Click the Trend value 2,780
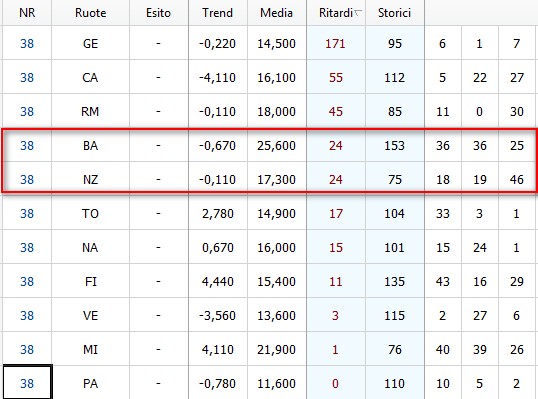The width and height of the screenshot is (538, 399). coord(218,213)
